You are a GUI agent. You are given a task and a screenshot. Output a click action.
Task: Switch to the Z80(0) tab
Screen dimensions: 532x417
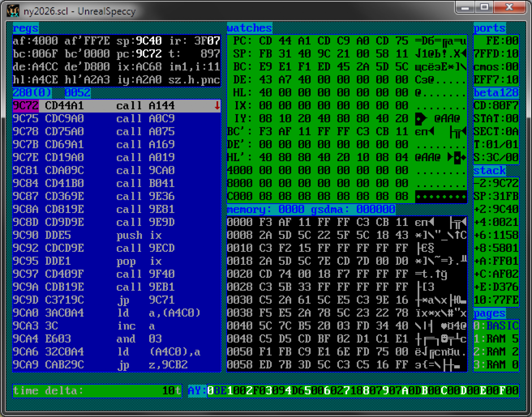(32, 92)
